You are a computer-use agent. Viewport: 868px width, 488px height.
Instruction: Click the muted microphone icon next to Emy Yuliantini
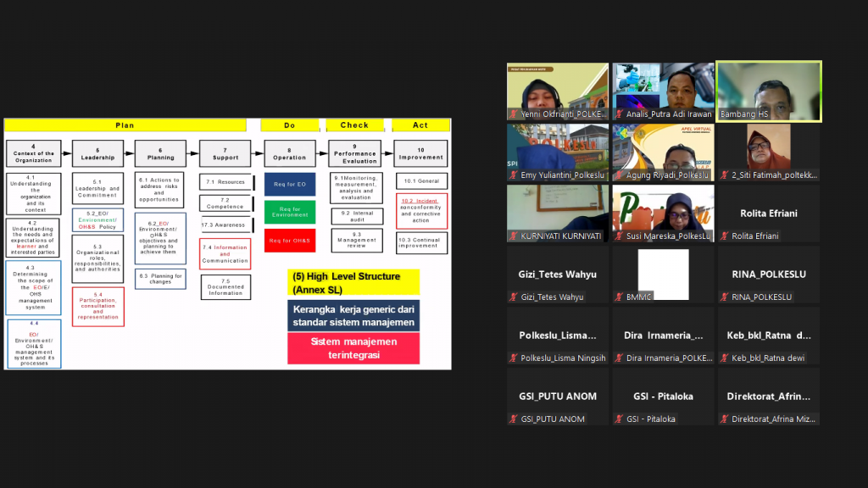(x=514, y=175)
